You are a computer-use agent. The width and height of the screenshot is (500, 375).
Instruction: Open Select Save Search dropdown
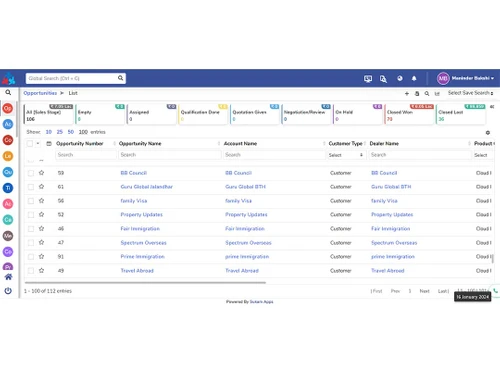tap(470, 93)
